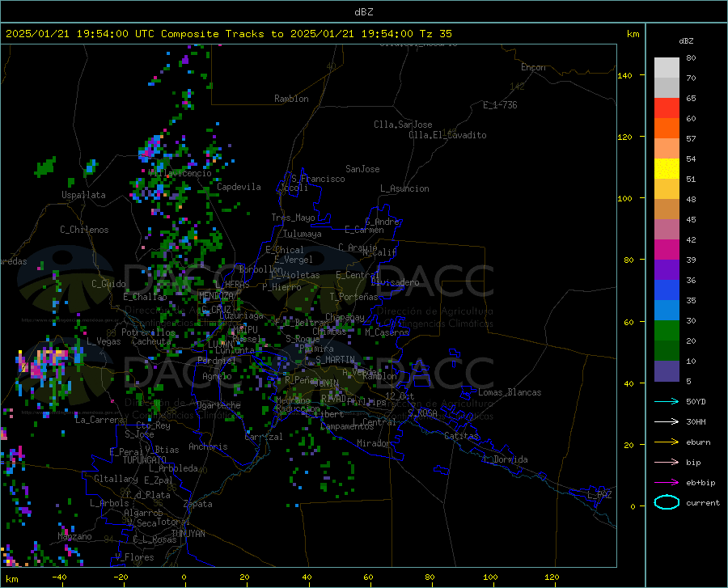
Task: Click the 'dBZ' heading above the color scale
Action: point(686,40)
